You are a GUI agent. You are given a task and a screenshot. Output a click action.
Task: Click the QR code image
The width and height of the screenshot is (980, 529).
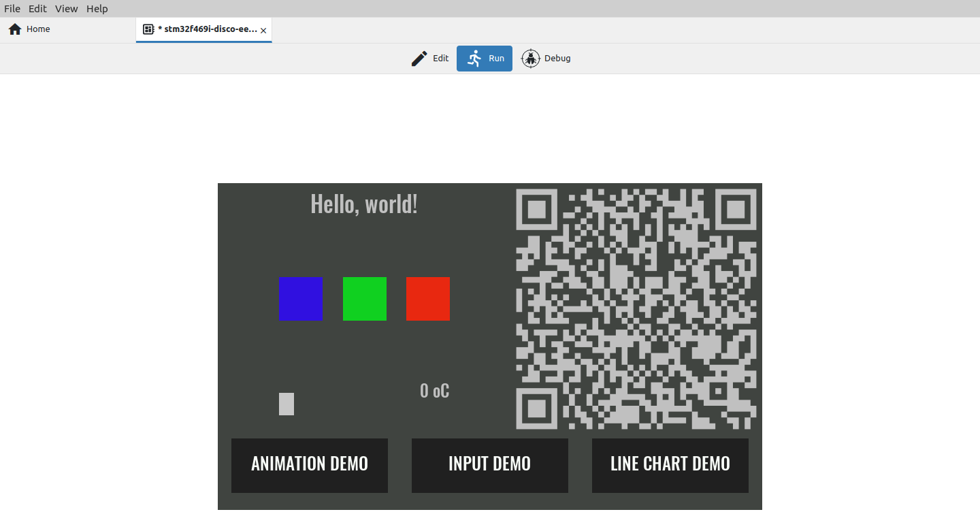pos(636,309)
